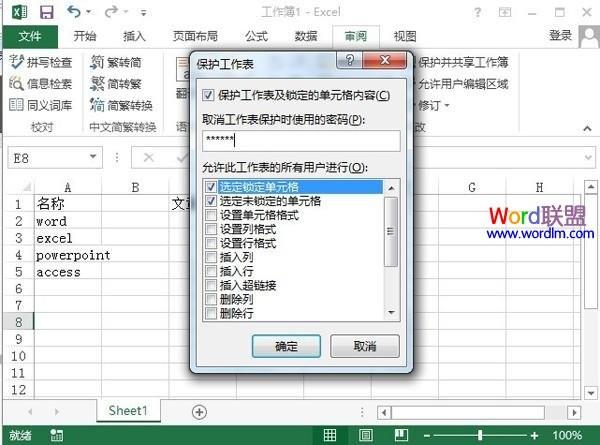Click the zoom in plus button
The image size is (600, 445).
(535, 435)
